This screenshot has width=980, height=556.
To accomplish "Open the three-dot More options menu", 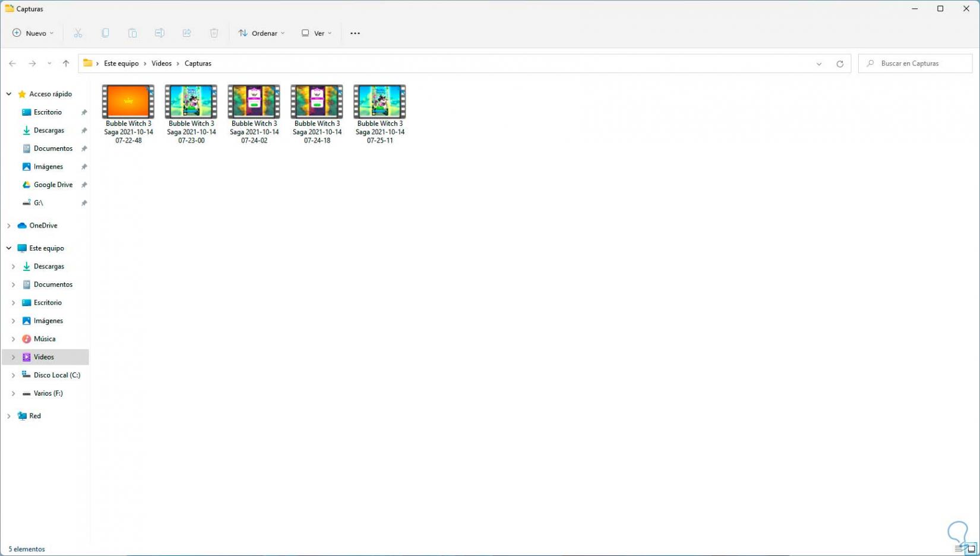I will (355, 33).
